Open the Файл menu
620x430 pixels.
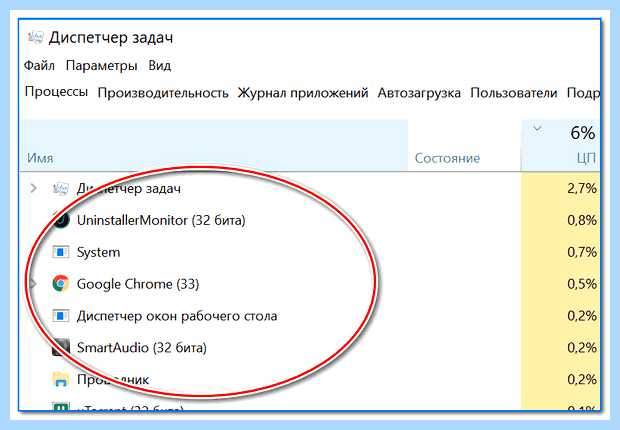[39, 65]
